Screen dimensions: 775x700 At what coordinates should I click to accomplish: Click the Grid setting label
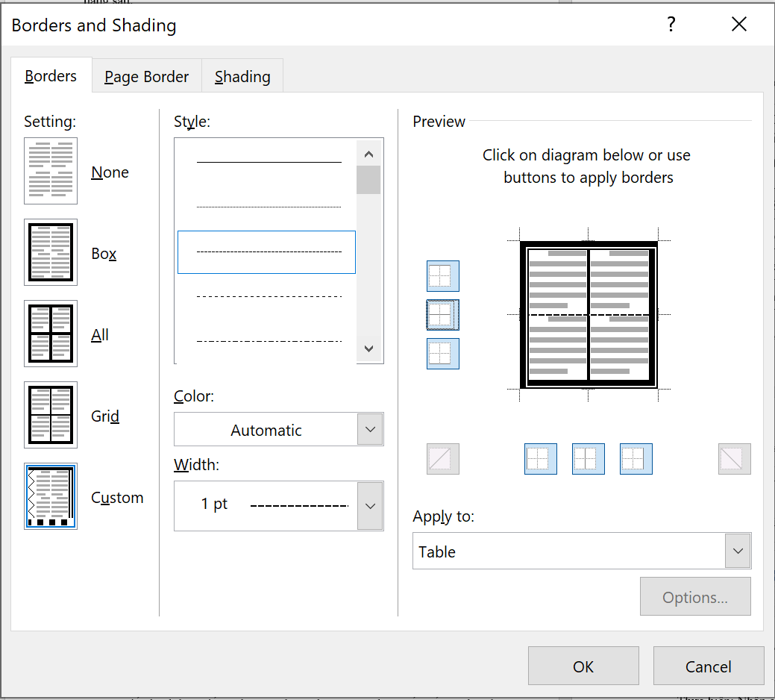[105, 416]
